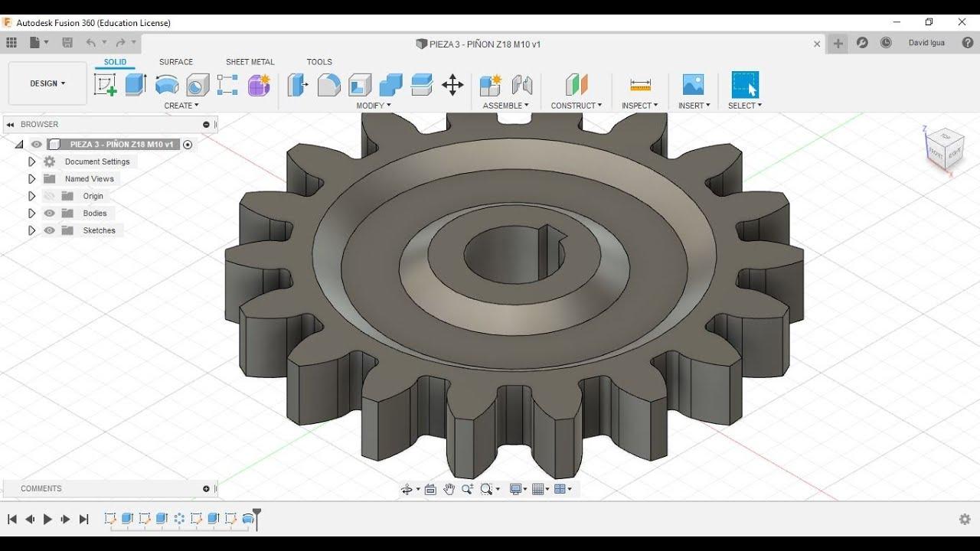Screen dimensions: 980x551
Task: Open timeline settings gear
Action: (965, 519)
